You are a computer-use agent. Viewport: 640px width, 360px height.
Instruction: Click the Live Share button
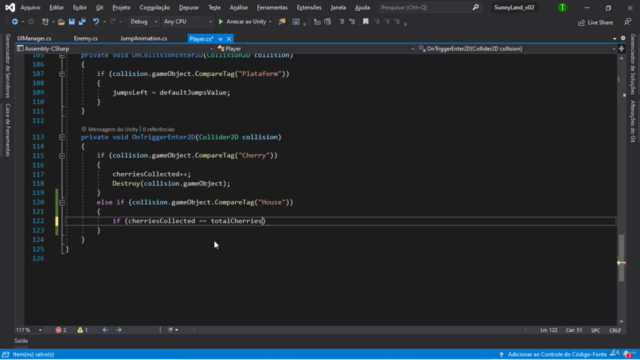point(596,22)
